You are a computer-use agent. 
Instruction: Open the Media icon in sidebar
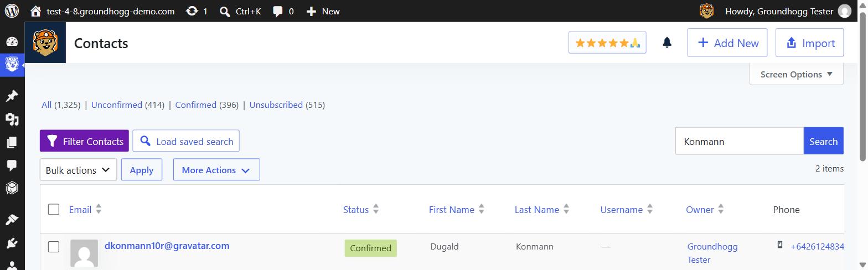tap(12, 120)
